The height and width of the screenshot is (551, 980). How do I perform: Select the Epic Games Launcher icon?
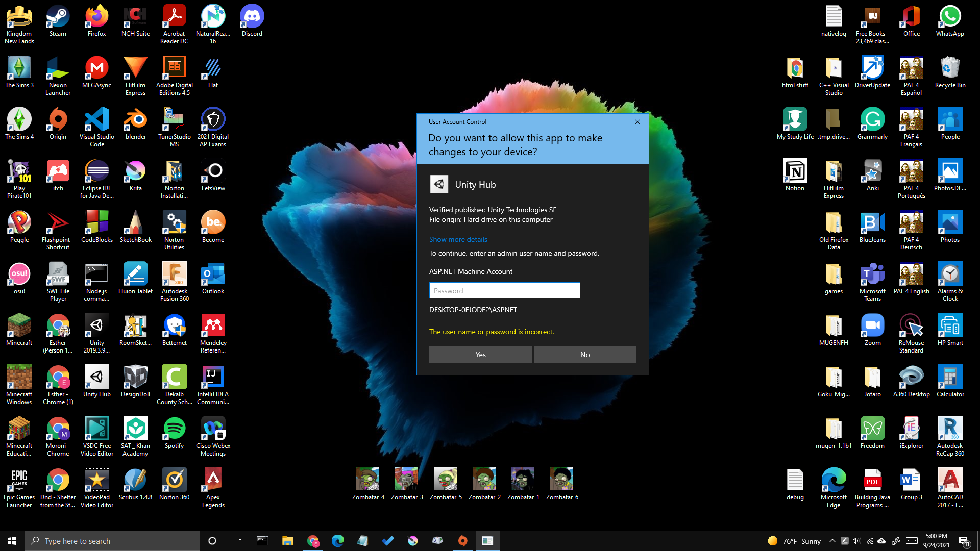click(19, 488)
